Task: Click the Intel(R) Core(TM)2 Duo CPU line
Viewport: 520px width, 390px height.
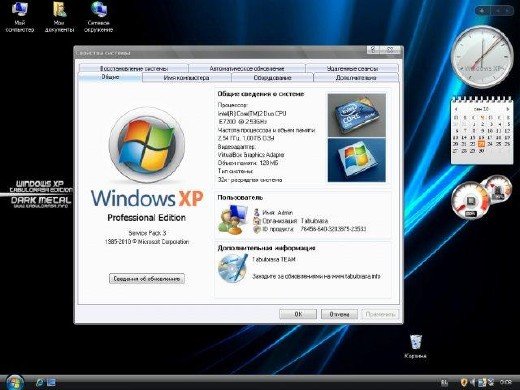Action: (x=252, y=113)
